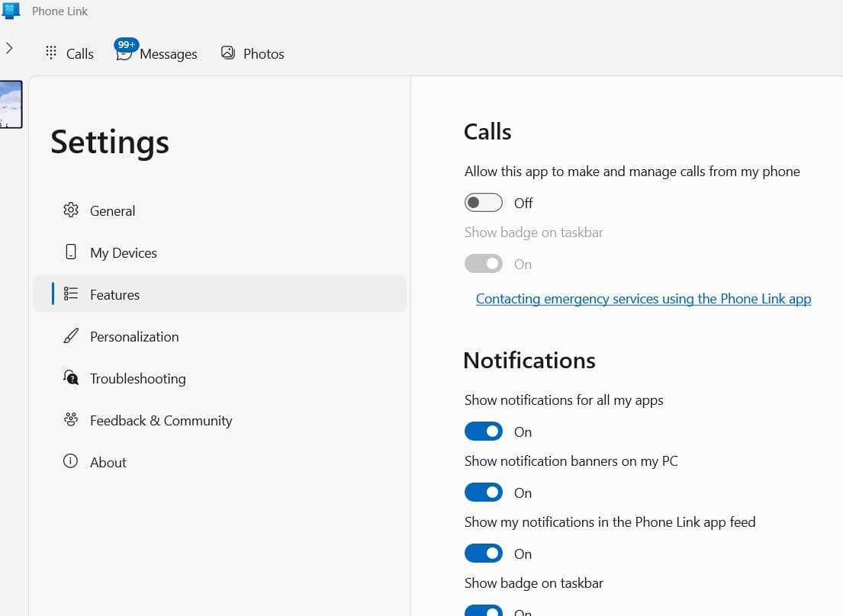The width and height of the screenshot is (843, 616).
Task: Turn off notification banners on my PC
Action: tap(483, 492)
